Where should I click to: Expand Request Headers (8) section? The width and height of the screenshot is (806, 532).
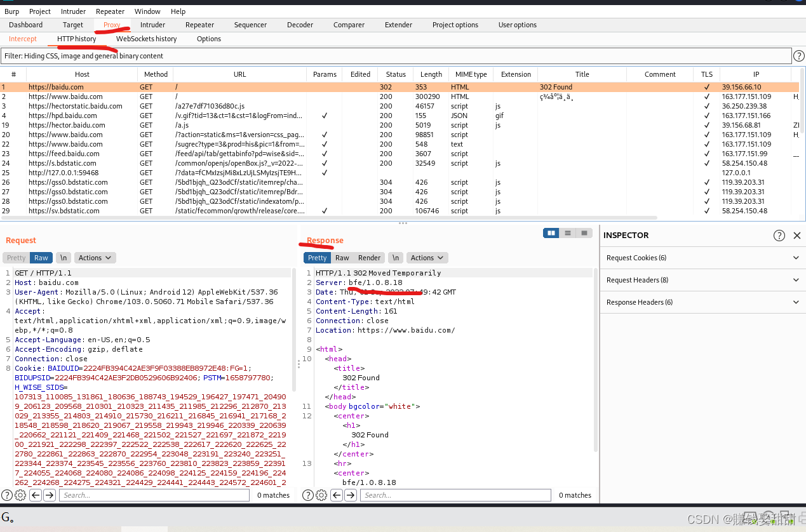[702, 280]
